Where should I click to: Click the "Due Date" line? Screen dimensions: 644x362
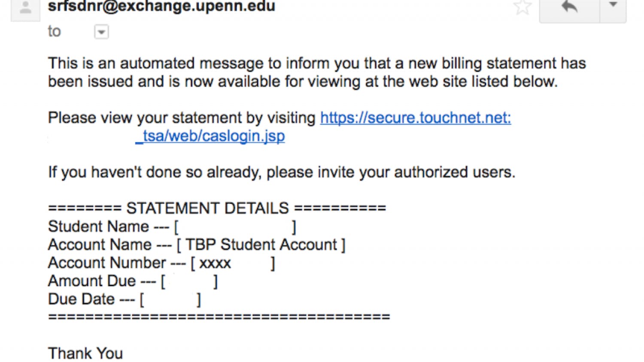(82, 299)
